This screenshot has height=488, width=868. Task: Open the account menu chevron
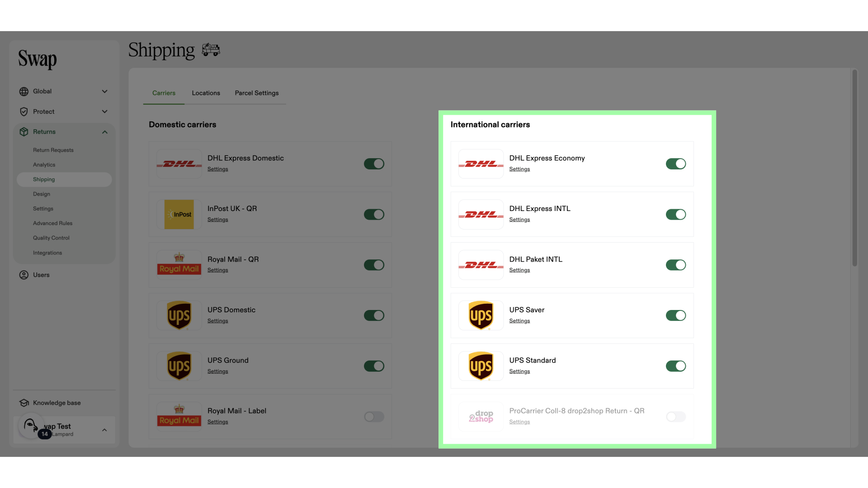tap(104, 430)
